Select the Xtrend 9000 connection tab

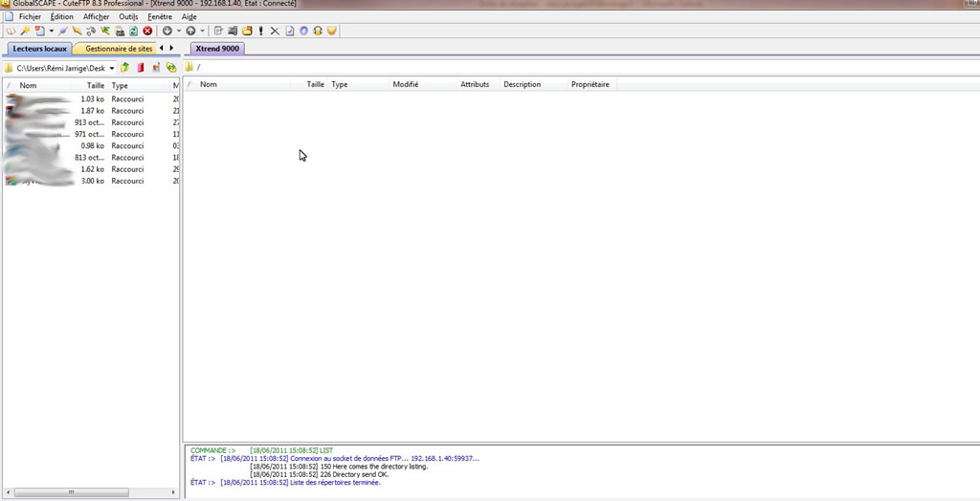click(217, 48)
